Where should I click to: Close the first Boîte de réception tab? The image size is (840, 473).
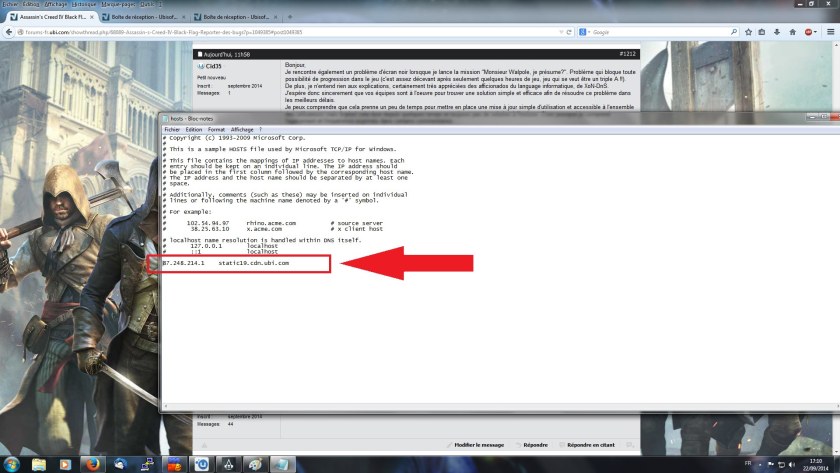click(x=184, y=17)
